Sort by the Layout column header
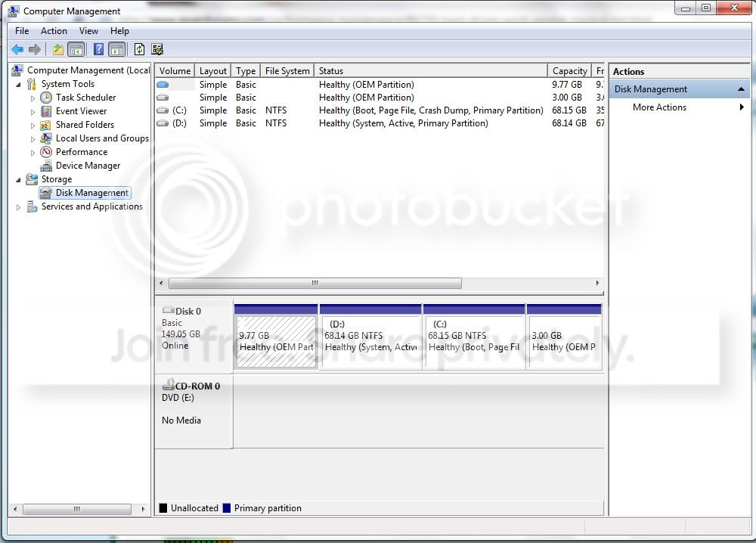Viewport: 756px width, 543px height. pyautogui.click(x=213, y=71)
